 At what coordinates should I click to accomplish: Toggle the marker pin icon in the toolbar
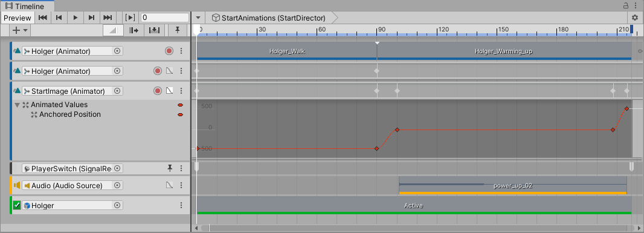click(x=178, y=30)
